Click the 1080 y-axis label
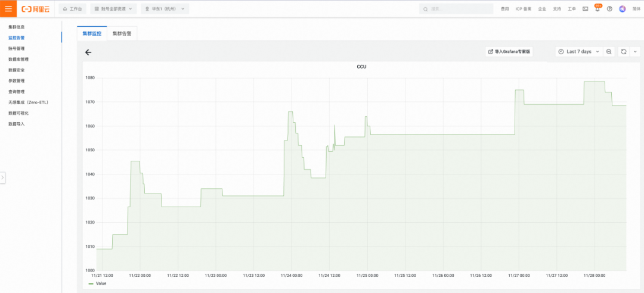The height and width of the screenshot is (293, 644). (90, 77)
